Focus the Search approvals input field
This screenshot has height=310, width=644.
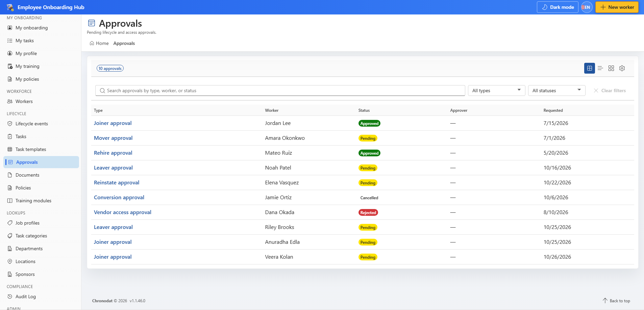pyautogui.click(x=280, y=91)
